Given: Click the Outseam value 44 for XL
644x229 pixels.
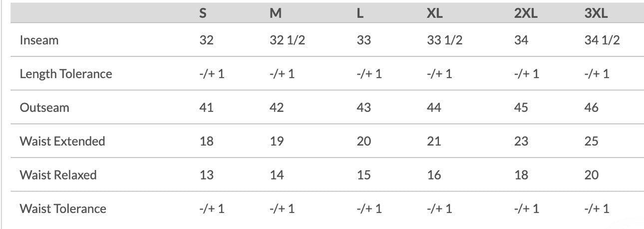Looking at the screenshot, I should tap(434, 107).
